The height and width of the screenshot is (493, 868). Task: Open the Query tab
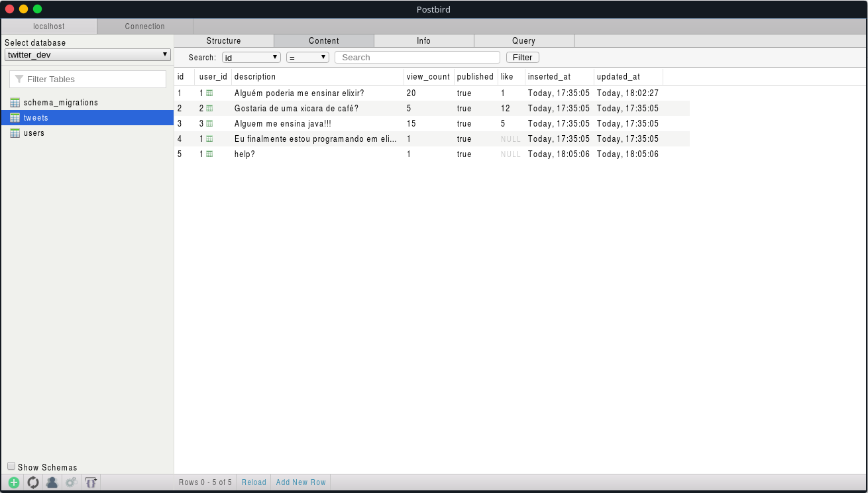pos(523,40)
